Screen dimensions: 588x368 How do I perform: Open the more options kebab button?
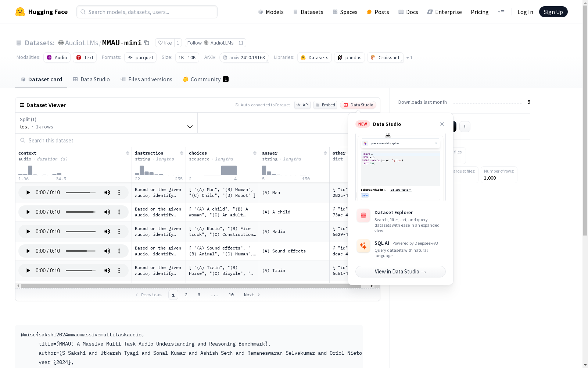(x=465, y=127)
